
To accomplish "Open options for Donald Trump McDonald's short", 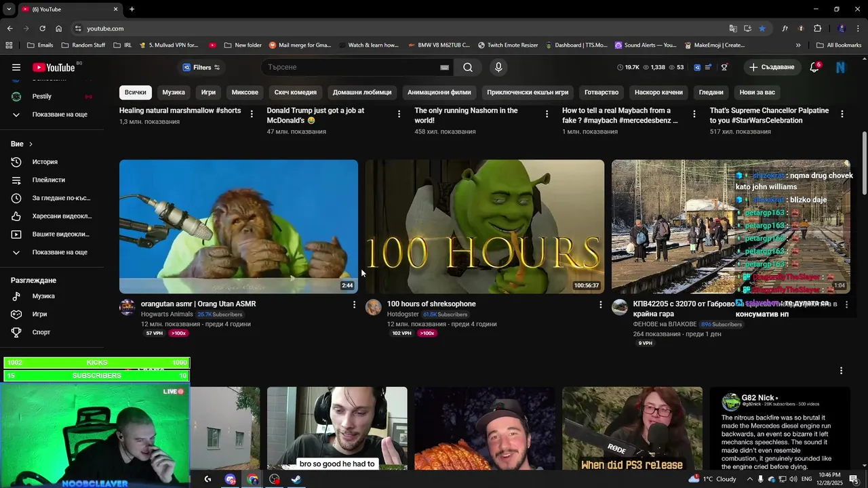I will [x=399, y=114].
